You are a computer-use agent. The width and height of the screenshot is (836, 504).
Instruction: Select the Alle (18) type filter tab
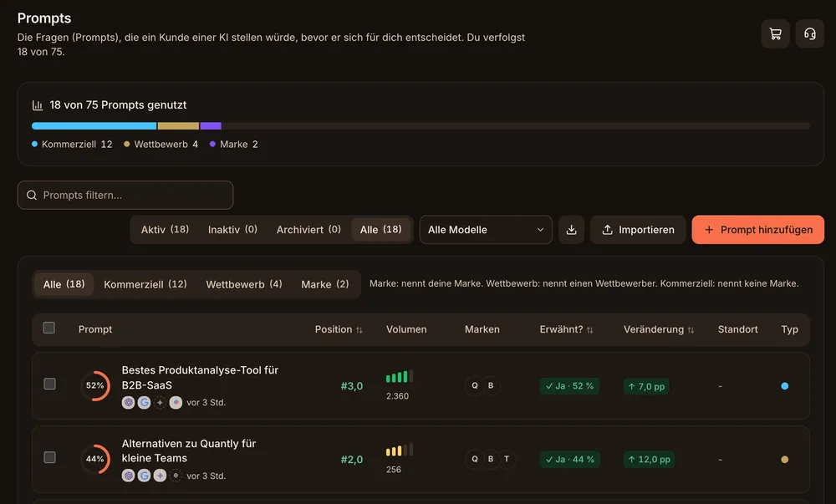[x=64, y=284]
